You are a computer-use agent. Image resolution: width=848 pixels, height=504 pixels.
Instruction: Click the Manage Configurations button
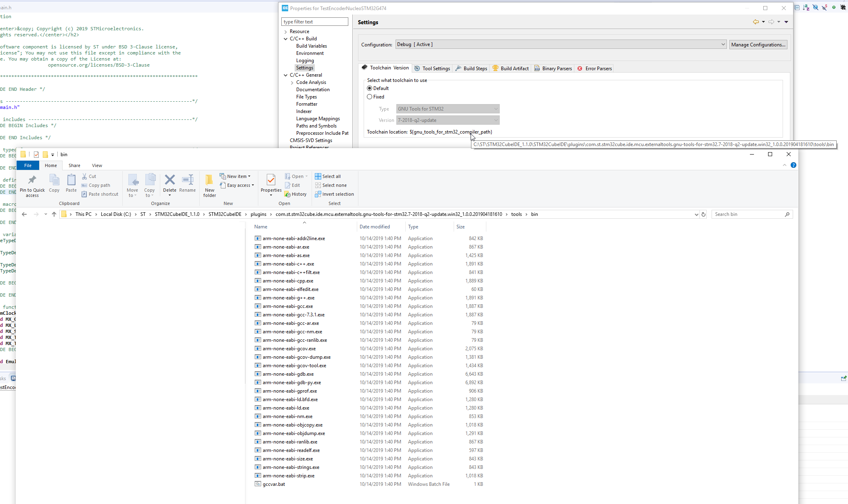(758, 44)
